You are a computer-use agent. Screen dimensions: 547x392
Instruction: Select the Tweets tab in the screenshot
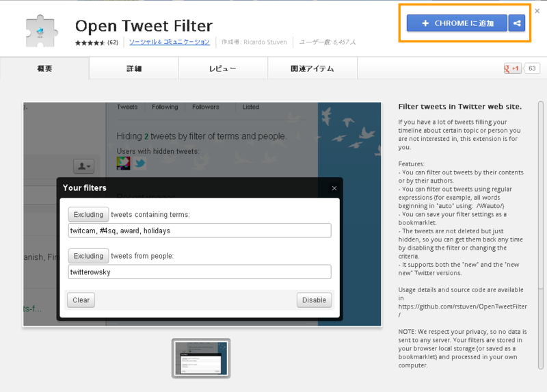[127, 107]
